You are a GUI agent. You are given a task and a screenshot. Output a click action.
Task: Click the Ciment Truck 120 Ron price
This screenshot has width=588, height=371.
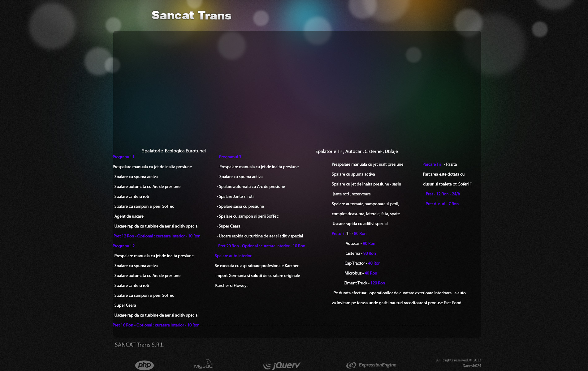coord(378,283)
